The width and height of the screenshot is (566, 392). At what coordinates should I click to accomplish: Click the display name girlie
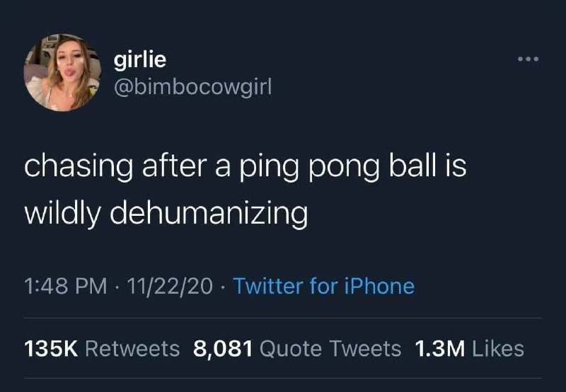(x=140, y=59)
